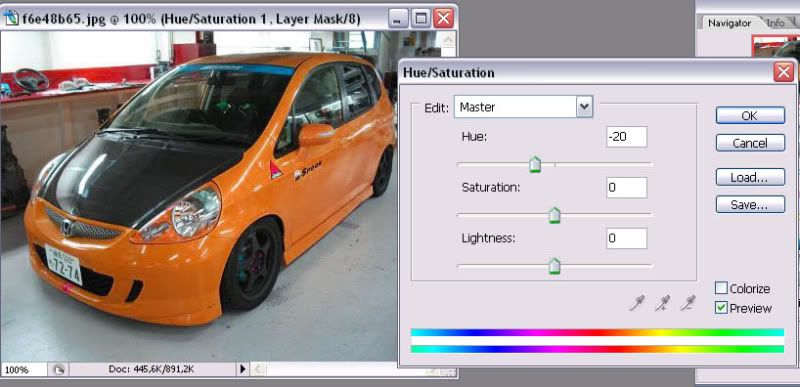
Task: Click the document icon in title bar
Action: (x=11, y=19)
